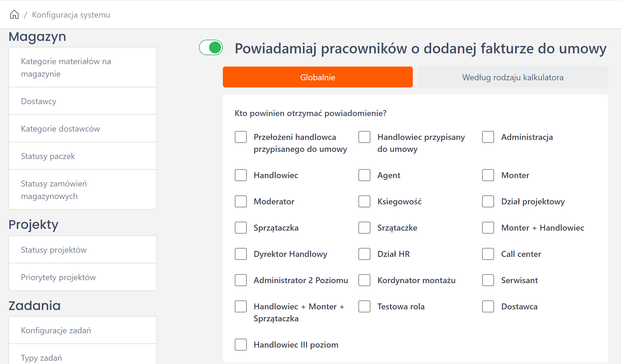The image size is (621, 364).
Task: Enable the Handlowiec checkbox
Action: pyautogui.click(x=241, y=175)
